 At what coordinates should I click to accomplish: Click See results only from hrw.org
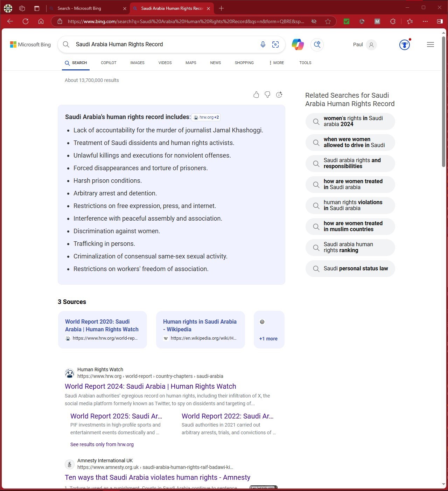[x=102, y=444]
